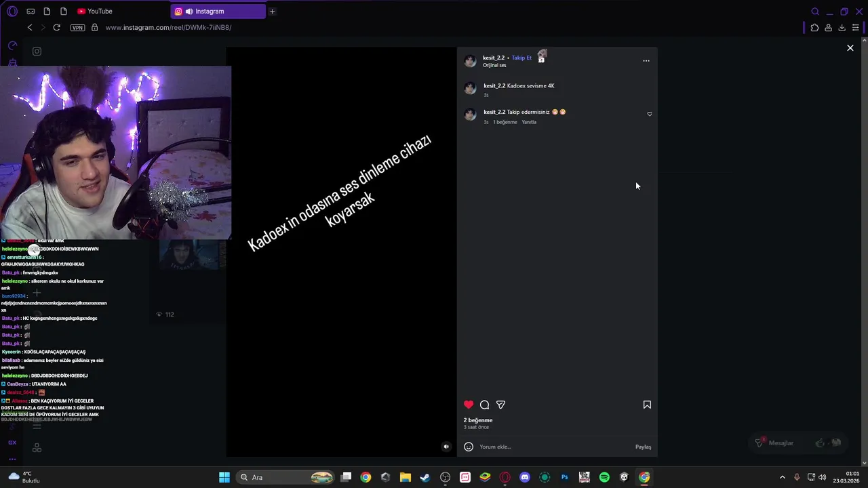This screenshot has width=868, height=488.
Task: Toggle the VPN badge in address bar
Action: tap(78, 28)
